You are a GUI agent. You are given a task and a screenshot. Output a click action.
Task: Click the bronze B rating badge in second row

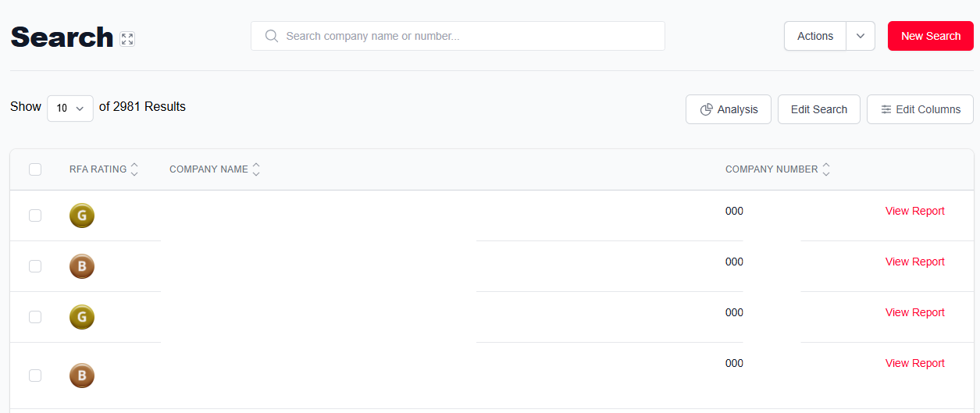click(82, 266)
